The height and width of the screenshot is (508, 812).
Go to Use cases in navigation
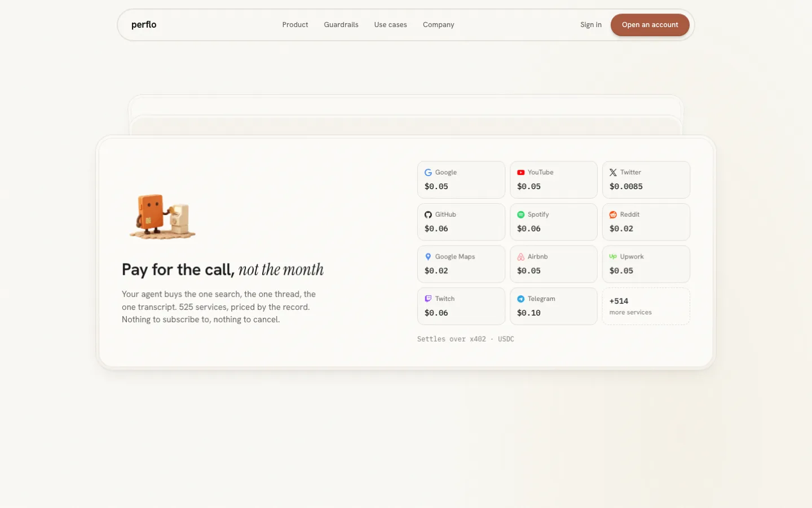point(390,25)
